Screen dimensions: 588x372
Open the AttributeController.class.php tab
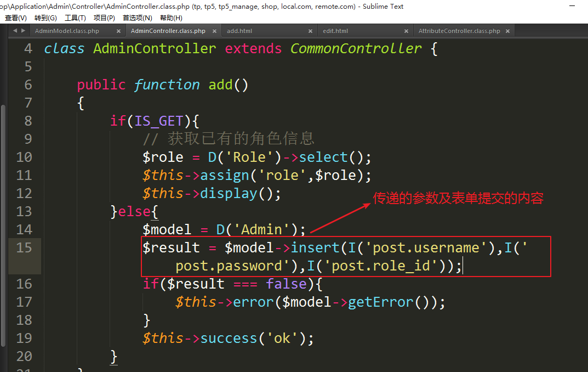click(x=459, y=31)
